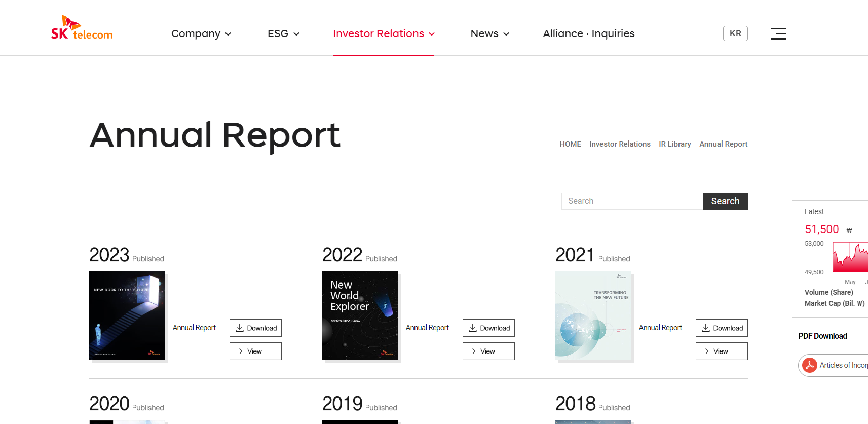Click the latest price 51,500
Viewport: 868px width, 424px height.
tap(821, 229)
